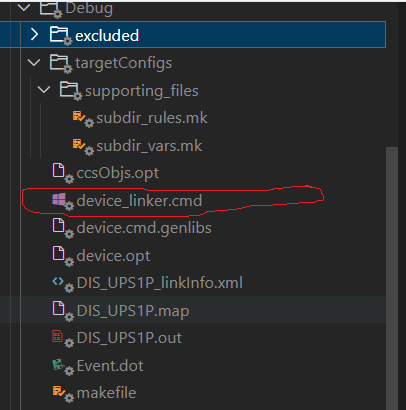Open the Event.dot file

(110, 366)
